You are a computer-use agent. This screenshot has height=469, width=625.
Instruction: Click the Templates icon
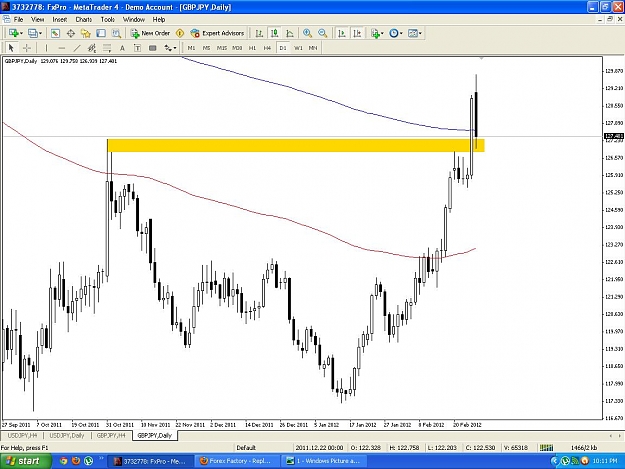point(413,33)
